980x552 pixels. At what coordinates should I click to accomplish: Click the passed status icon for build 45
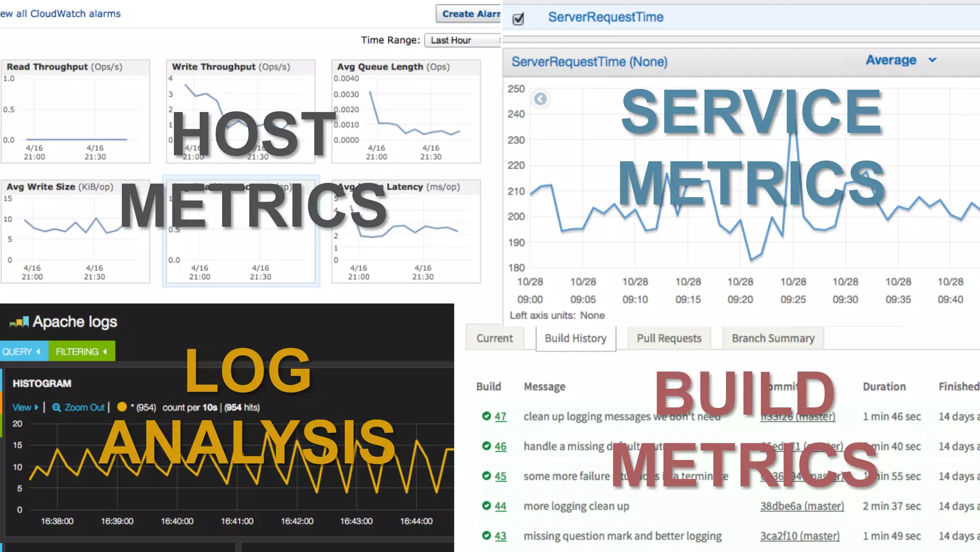coord(487,475)
